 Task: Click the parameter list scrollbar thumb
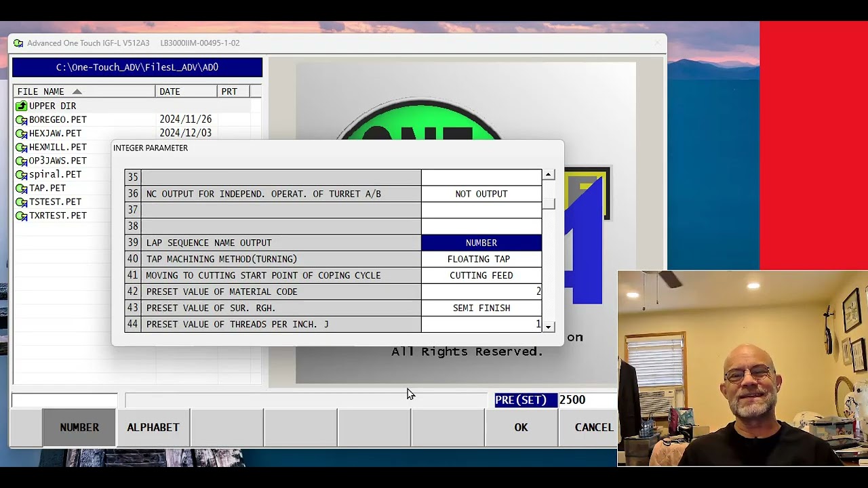pyautogui.click(x=549, y=203)
